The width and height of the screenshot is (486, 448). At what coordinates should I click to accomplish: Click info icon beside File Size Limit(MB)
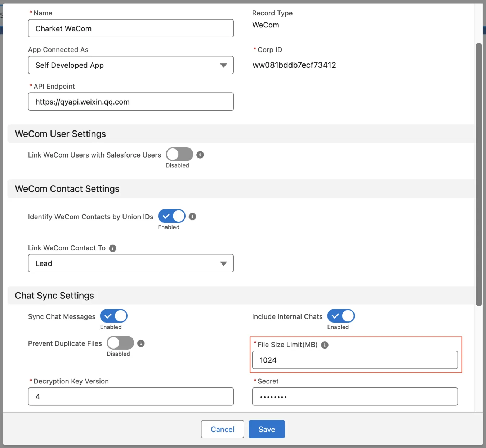coord(325,345)
